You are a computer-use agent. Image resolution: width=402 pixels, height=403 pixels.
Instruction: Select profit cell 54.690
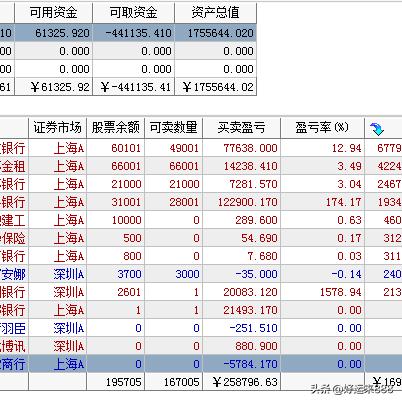pos(241,238)
